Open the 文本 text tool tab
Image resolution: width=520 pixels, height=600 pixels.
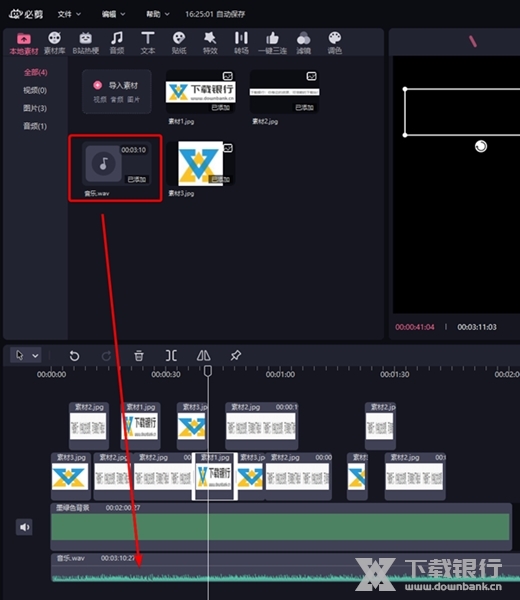pyautogui.click(x=148, y=44)
